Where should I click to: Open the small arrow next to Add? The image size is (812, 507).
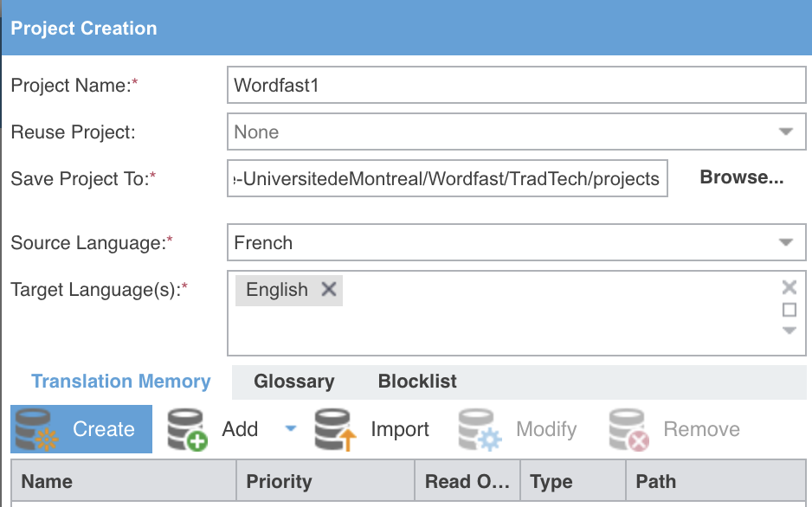pyautogui.click(x=291, y=428)
